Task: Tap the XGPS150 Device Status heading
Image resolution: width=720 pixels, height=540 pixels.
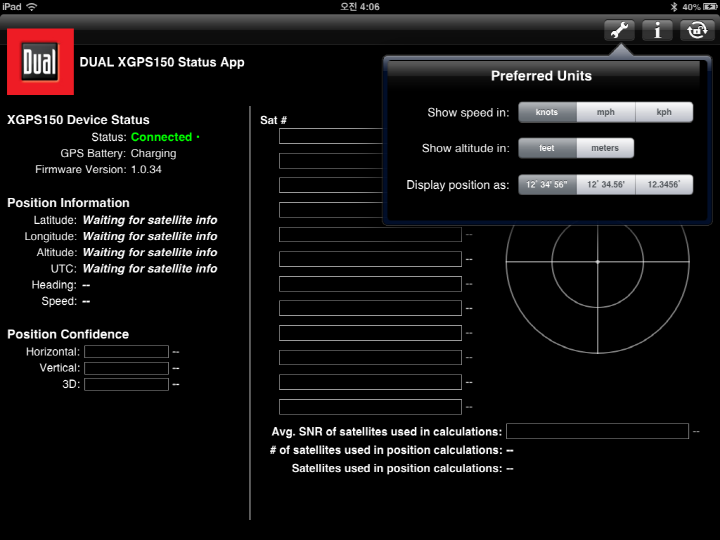Action: point(78,120)
